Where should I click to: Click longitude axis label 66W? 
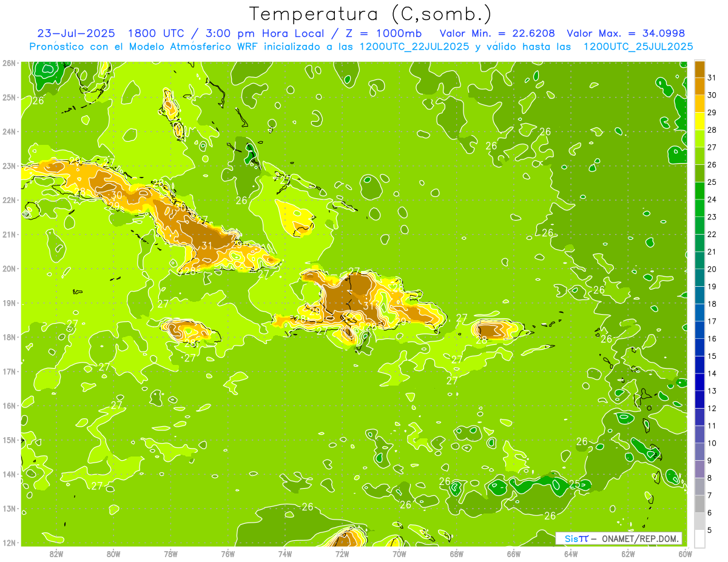pos(514,554)
